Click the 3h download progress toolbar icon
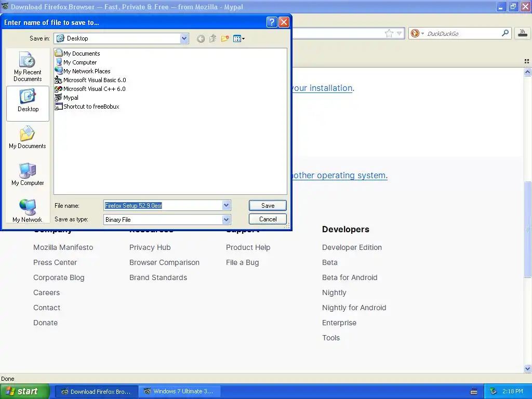This screenshot has width=532, height=399. pos(523,33)
